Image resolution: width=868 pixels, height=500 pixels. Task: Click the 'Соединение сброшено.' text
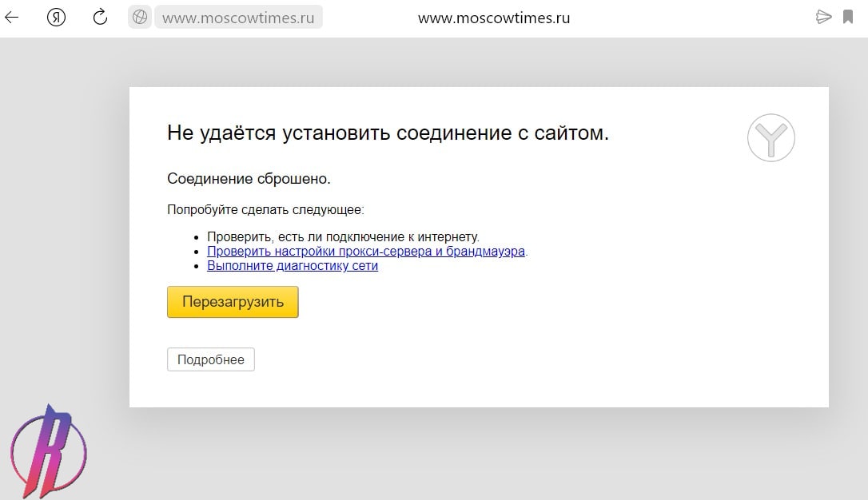pyautogui.click(x=249, y=179)
